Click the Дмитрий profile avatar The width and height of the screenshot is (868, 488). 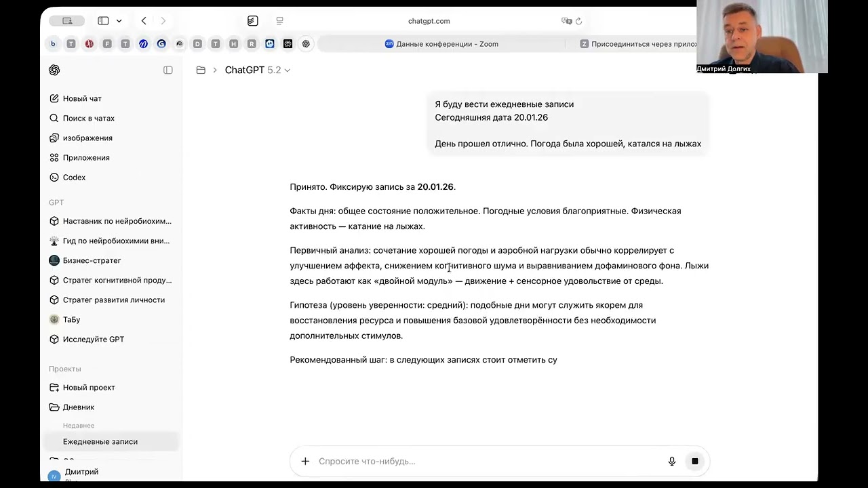[x=54, y=476]
